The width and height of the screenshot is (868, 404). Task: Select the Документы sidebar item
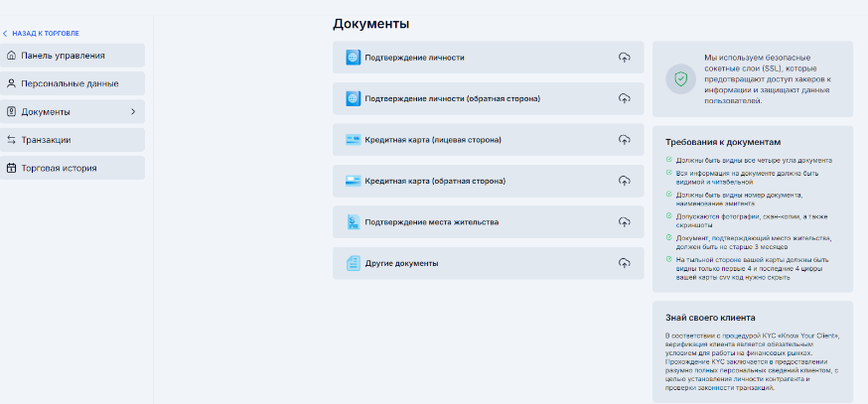[x=72, y=112]
